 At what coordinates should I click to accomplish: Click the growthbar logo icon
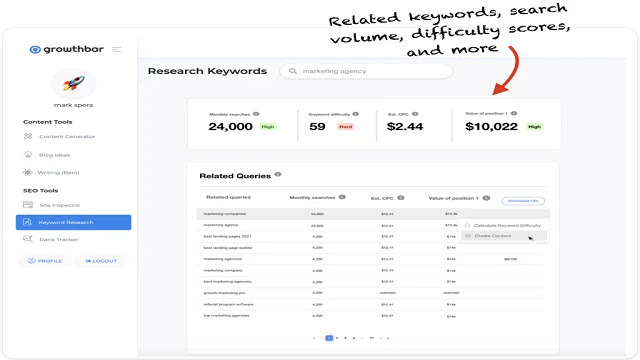[35, 49]
